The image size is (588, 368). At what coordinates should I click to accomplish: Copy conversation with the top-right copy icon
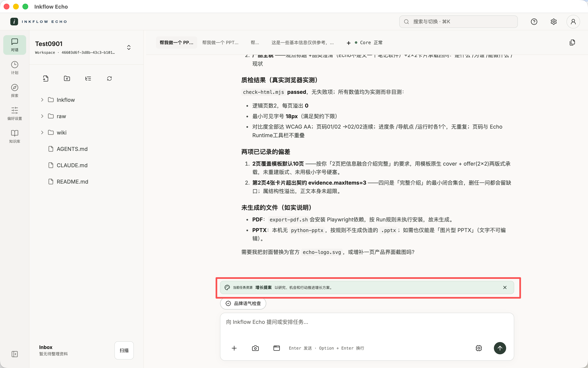[572, 43]
